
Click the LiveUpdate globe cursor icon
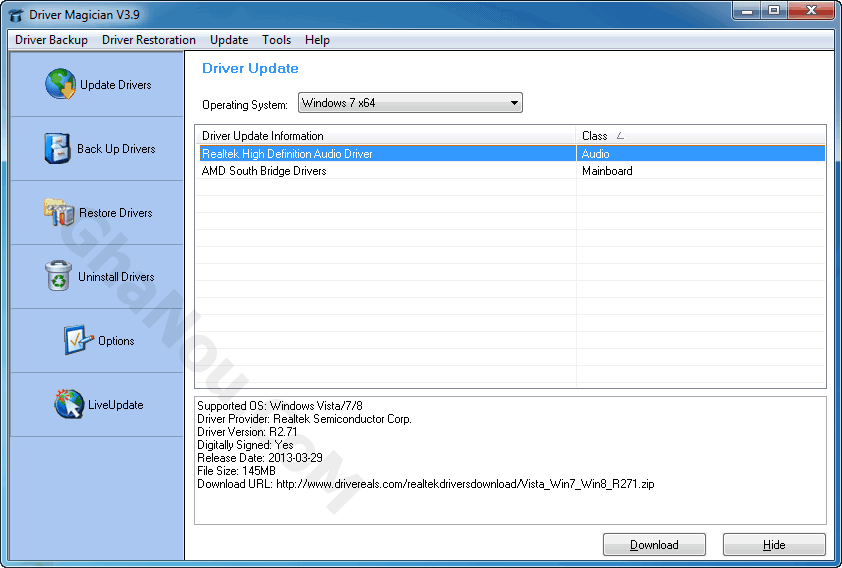click(69, 404)
